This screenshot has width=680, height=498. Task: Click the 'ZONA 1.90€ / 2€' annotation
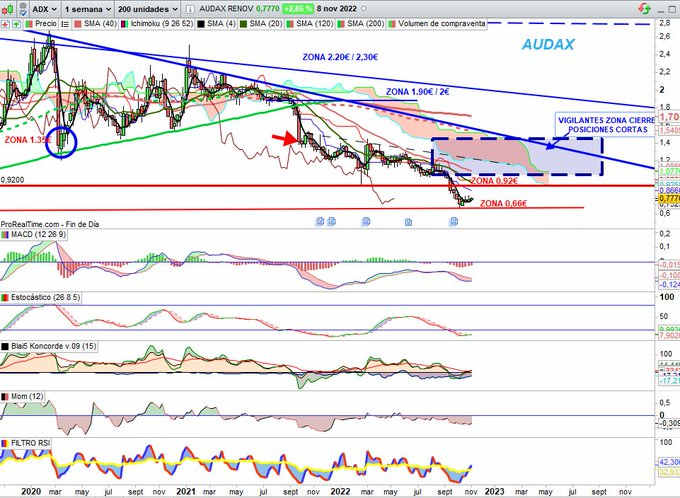(418, 92)
